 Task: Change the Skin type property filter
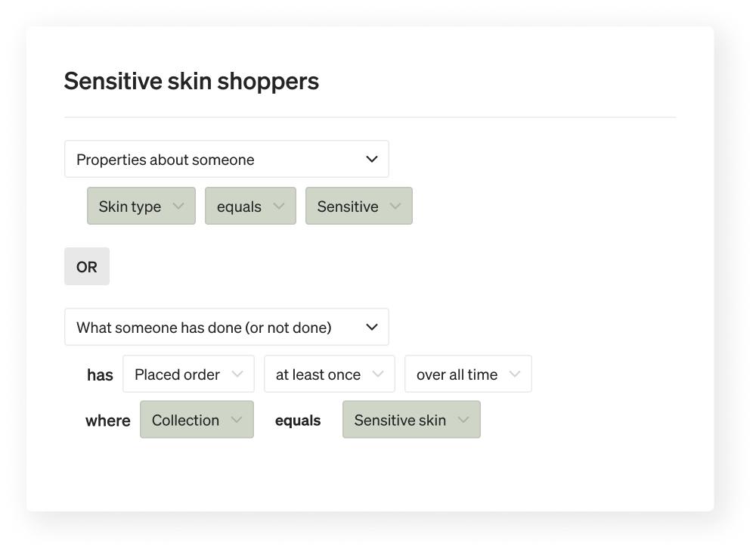tap(141, 206)
